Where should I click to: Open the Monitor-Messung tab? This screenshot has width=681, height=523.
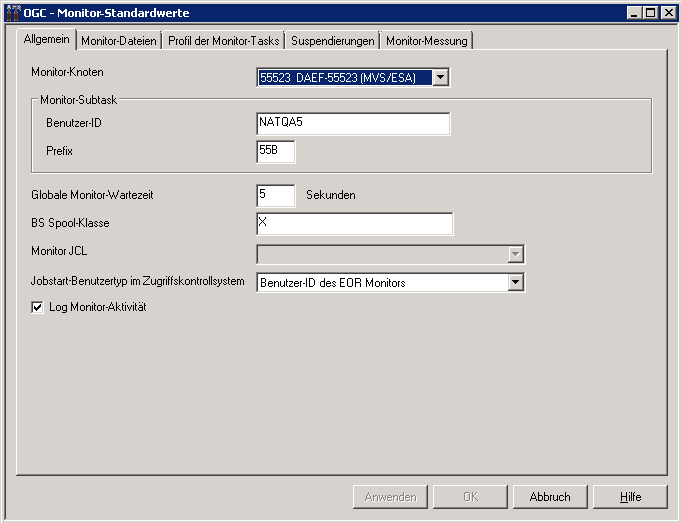(426, 41)
